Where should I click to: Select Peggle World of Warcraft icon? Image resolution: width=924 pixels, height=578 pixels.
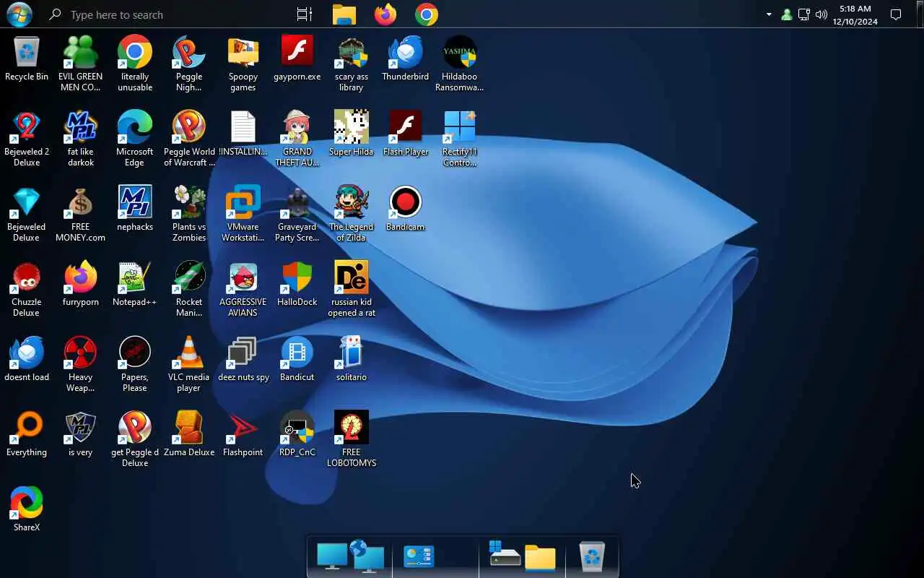(189, 139)
